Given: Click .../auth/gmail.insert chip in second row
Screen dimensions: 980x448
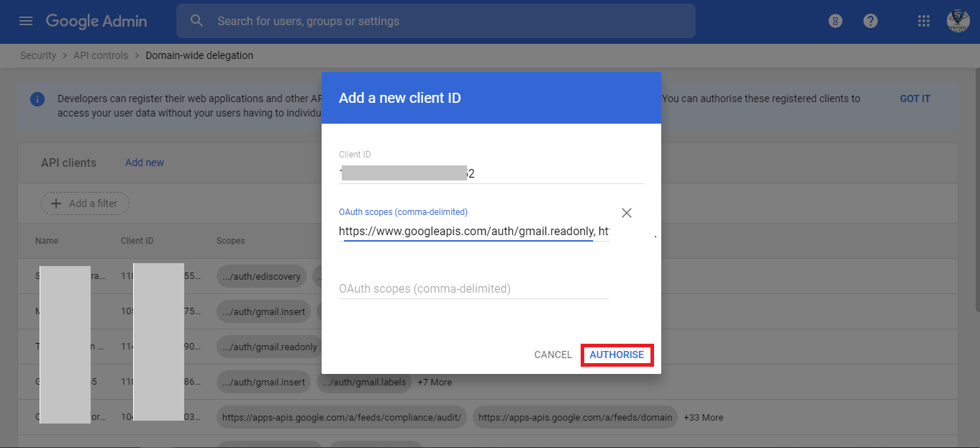Looking at the screenshot, I should click(264, 312).
